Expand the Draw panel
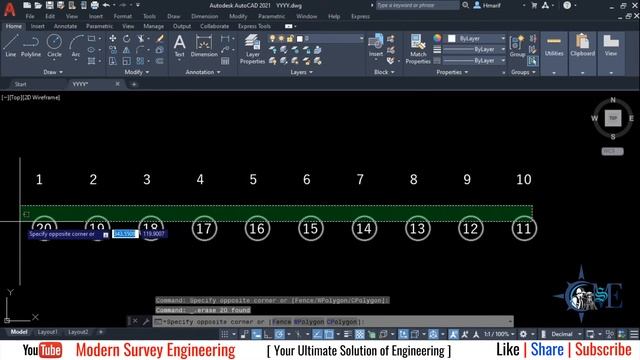 point(53,72)
